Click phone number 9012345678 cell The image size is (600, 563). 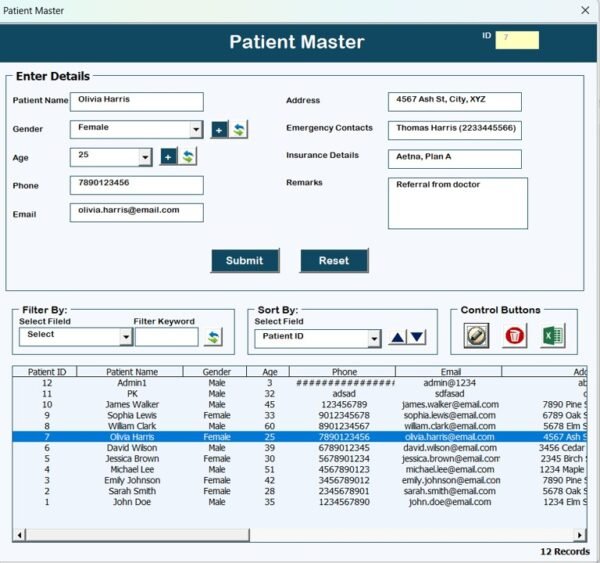tap(344, 415)
